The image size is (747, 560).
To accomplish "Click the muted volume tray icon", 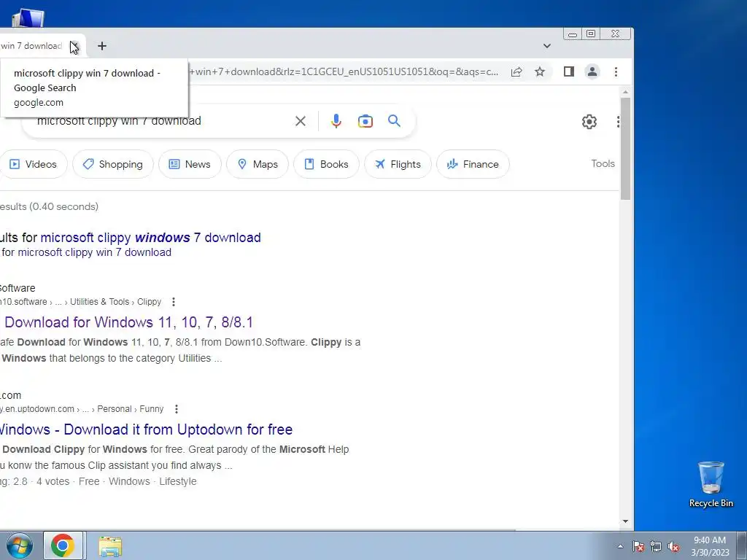I will 673,546.
